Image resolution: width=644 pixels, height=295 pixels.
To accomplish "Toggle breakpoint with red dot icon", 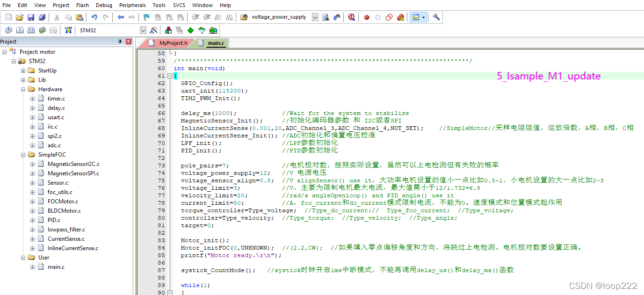I will 367,17.
